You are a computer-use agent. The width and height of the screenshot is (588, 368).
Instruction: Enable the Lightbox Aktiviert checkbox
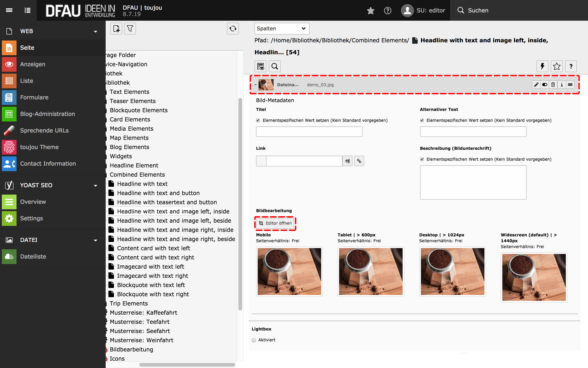click(254, 340)
